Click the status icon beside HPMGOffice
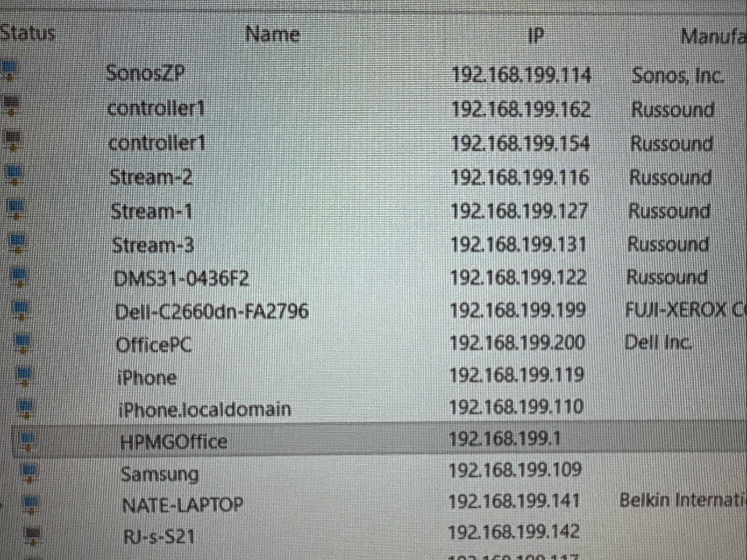 pyautogui.click(x=28, y=441)
